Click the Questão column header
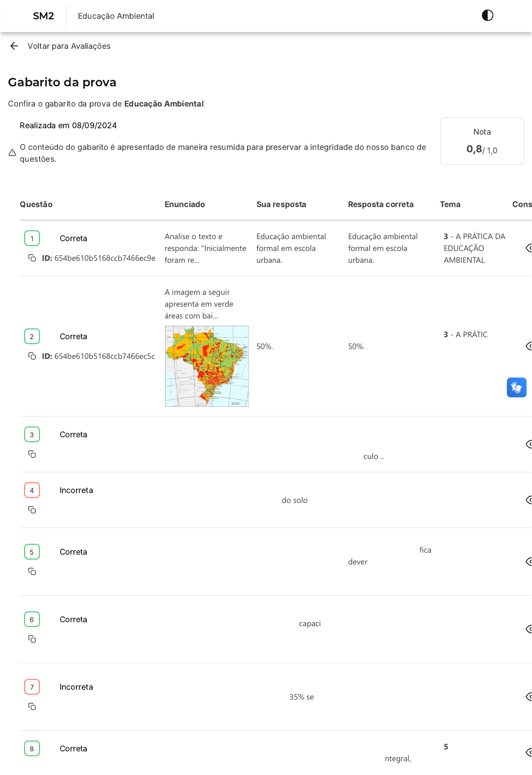This screenshot has width=532, height=775. coord(36,204)
